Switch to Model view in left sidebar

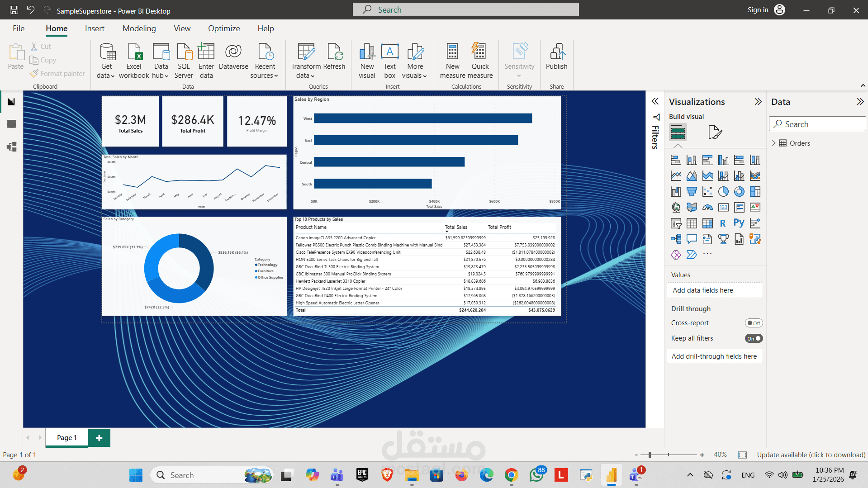click(12, 147)
